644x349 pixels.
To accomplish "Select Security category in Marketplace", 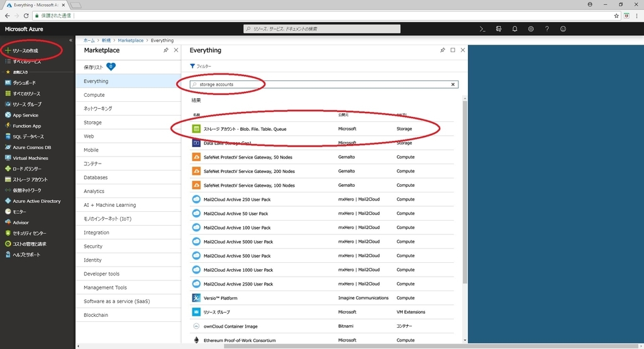I will click(128, 247).
